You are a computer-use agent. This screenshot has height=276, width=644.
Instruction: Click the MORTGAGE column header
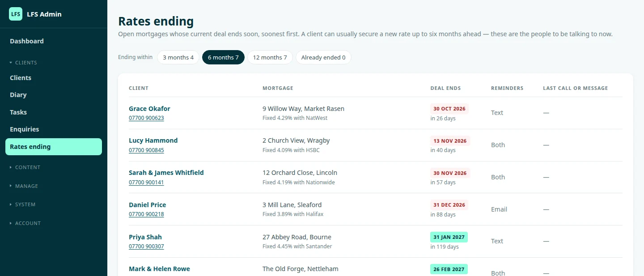[278, 88]
